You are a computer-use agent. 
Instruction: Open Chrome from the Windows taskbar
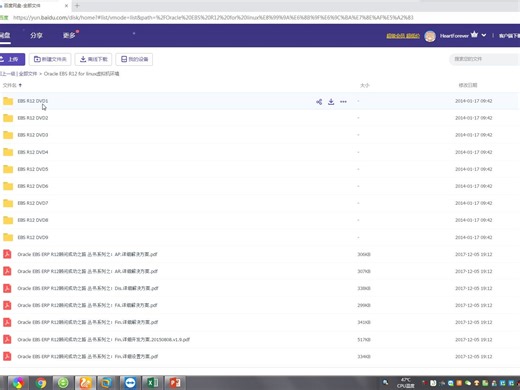click(41, 383)
